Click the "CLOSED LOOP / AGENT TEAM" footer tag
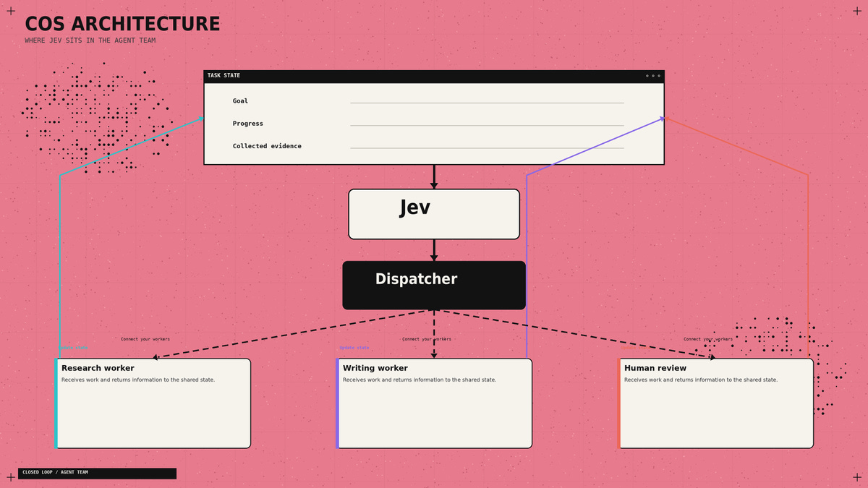Screen dimensions: 868x488 (x=97, y=473)
